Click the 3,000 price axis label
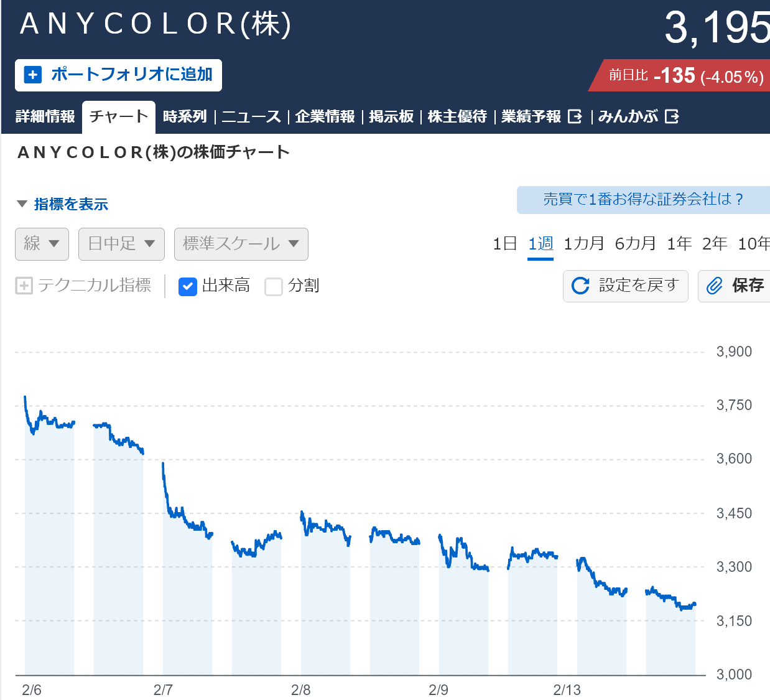The height and width of the screenshot is (700, 770). tap(734, 674)
